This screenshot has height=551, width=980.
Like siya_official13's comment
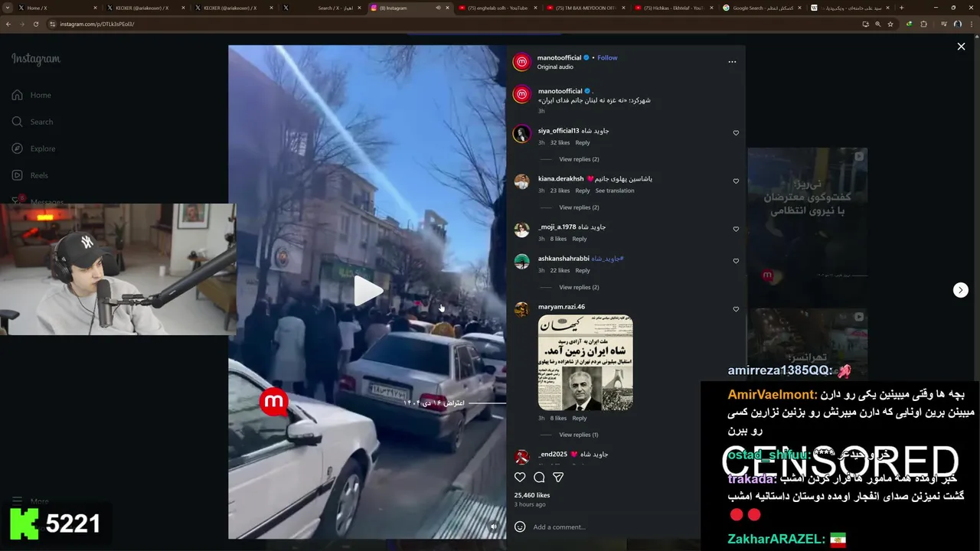coord(736,133)
